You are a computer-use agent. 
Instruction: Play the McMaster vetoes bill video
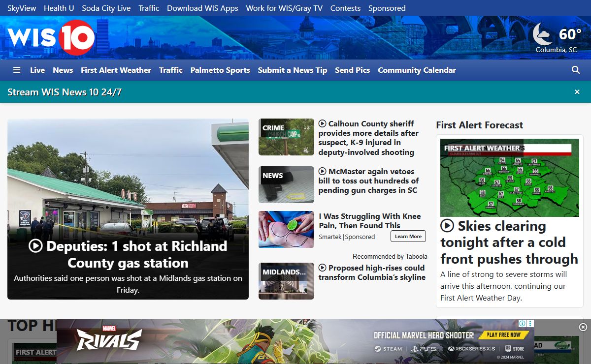coord(323,171)
